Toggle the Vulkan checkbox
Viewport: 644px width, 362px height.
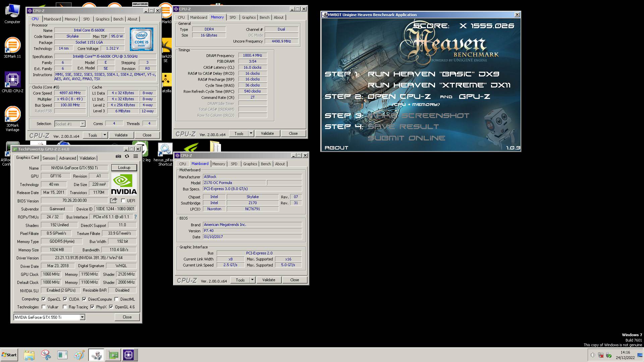[x=44, y=307]
